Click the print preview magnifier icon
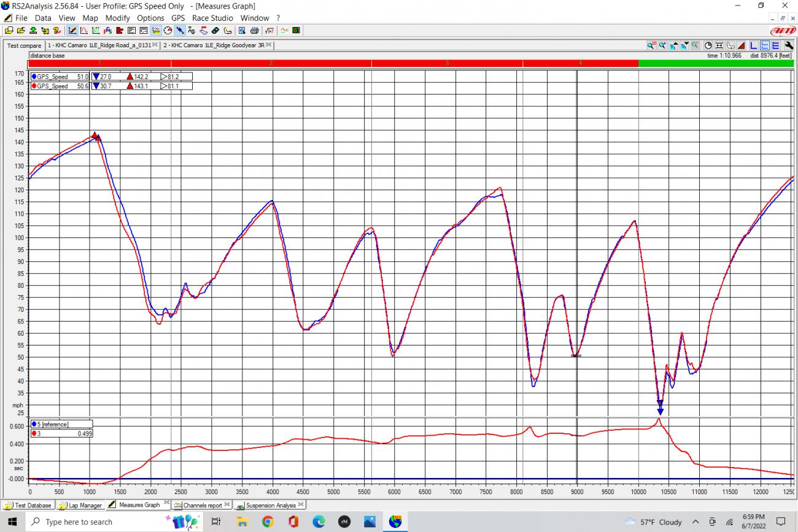Screen dimensions: 798x532 pos(242,30)
